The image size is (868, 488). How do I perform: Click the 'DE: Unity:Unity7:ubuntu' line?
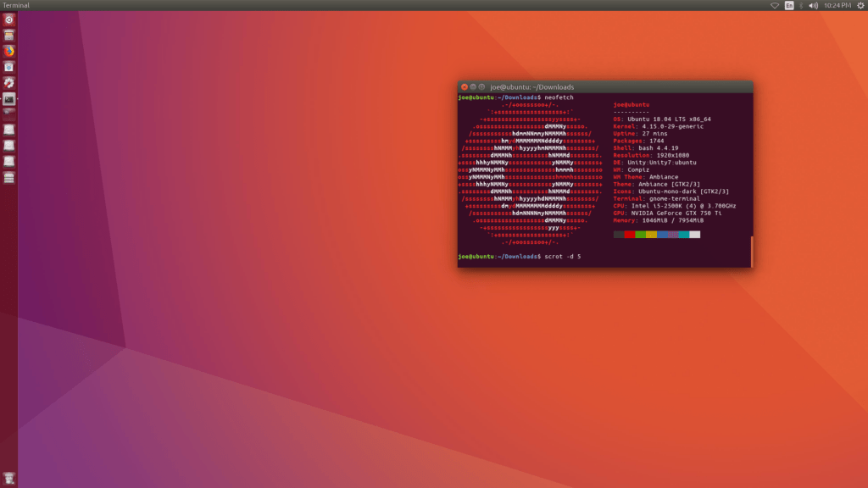[x=655, y=163]
